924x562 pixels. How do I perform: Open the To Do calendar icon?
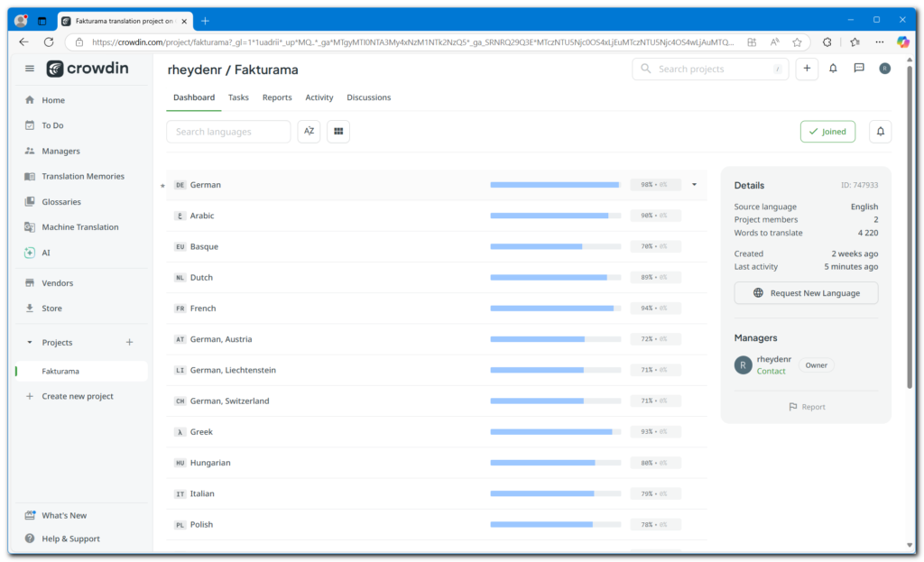pos(30,125)
